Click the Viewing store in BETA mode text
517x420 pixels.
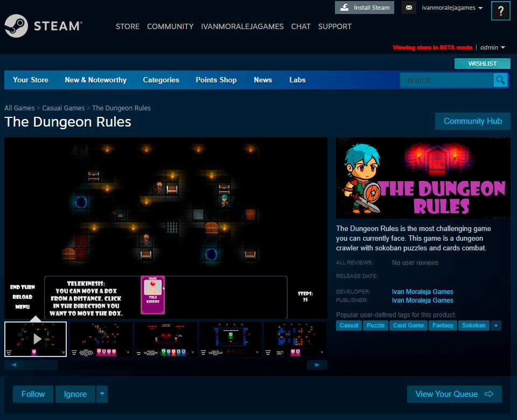[x=432, y=47]
